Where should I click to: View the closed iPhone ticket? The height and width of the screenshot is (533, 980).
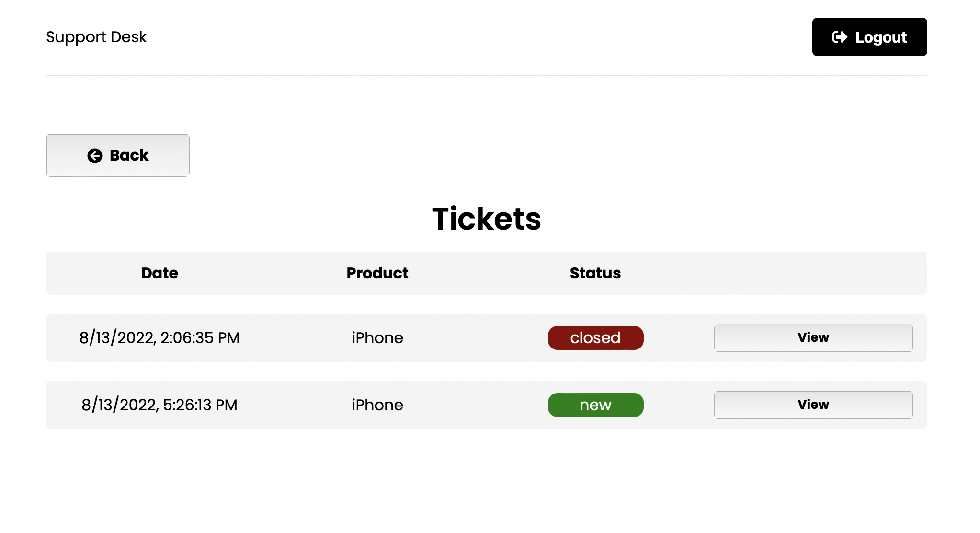pos(813,338)
